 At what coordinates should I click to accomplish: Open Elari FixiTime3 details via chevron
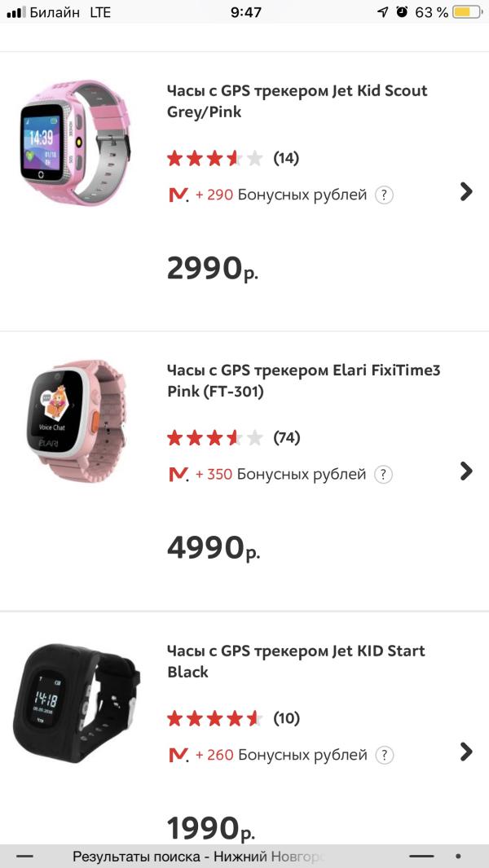tap(466, 471)
